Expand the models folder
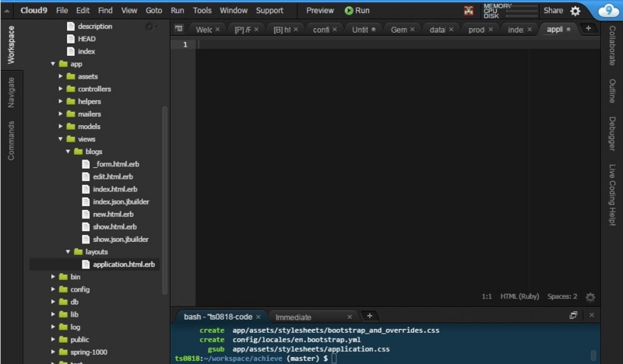The width and height of the screenshot is (623, 364). pos(61,126)
